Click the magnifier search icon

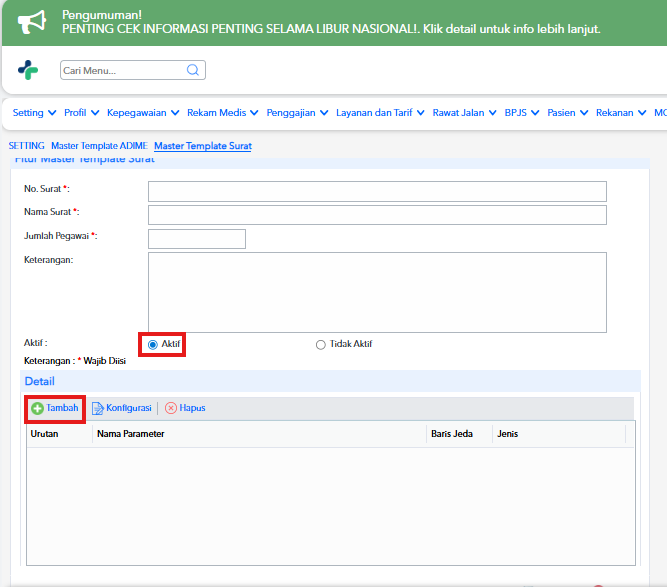point(193,70)
